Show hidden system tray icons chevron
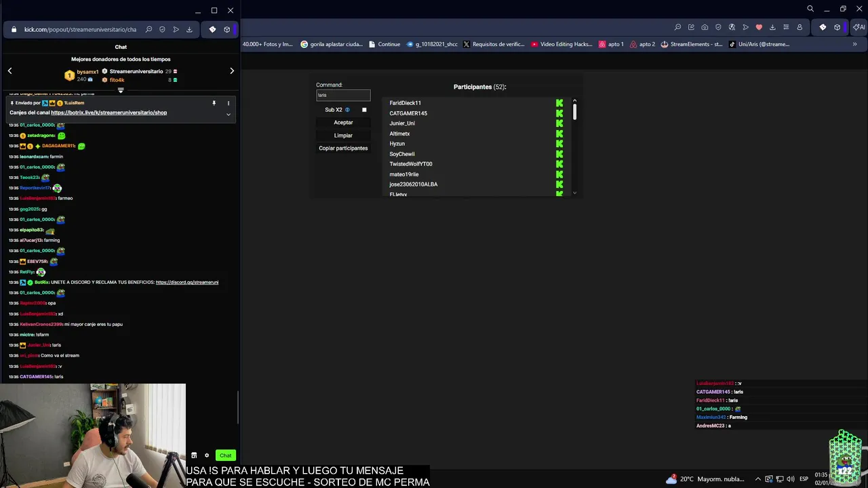This screenshot has width=868, height=488. point(757,479)
